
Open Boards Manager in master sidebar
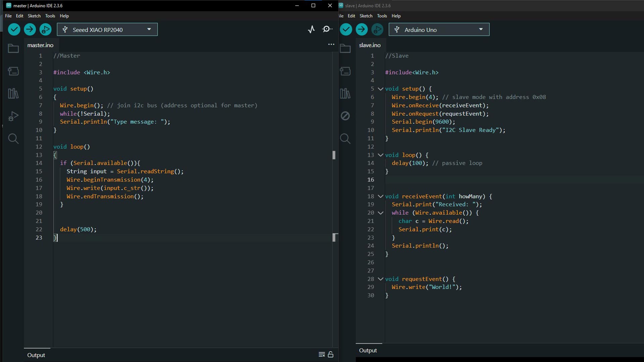click(x=13, y=71)
